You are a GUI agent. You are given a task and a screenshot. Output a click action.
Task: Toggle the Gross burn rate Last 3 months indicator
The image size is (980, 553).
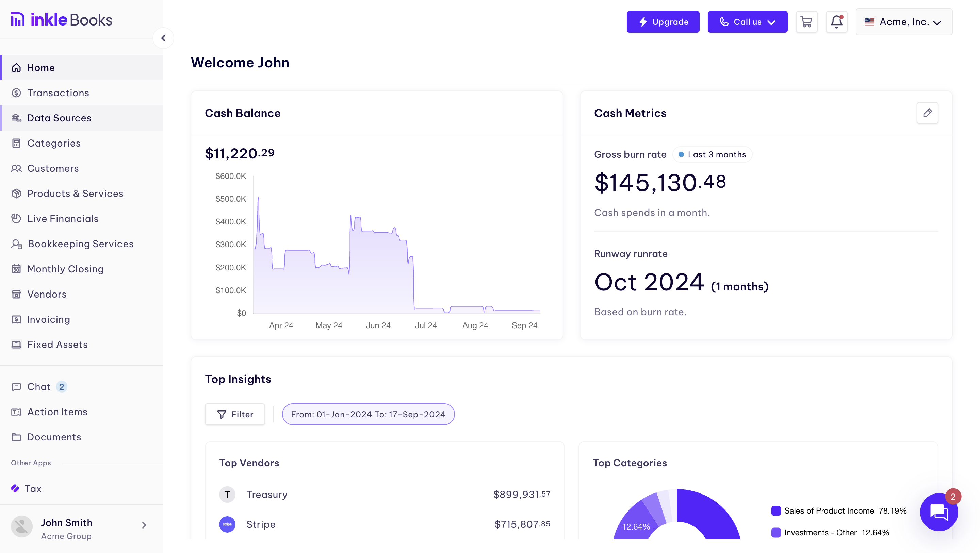pos(711,154)
